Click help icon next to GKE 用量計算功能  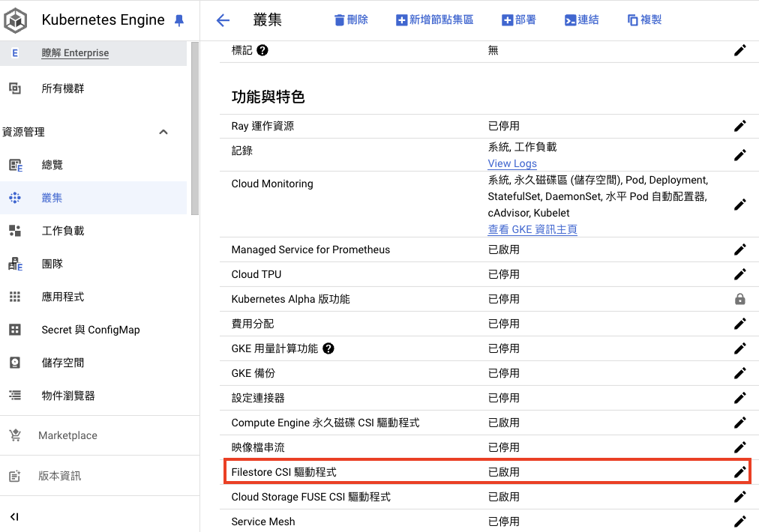(328, 348)
